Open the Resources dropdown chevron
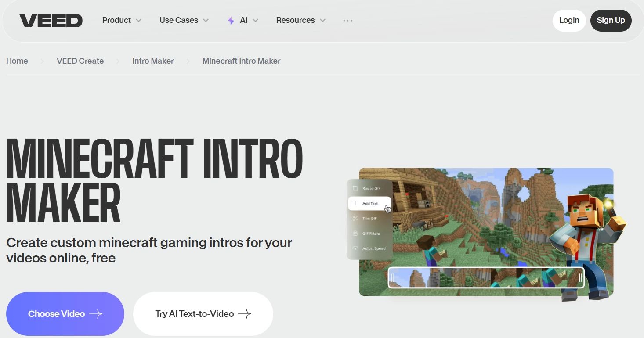The width and height of the screenshot is (644, 338). (324, 20)
